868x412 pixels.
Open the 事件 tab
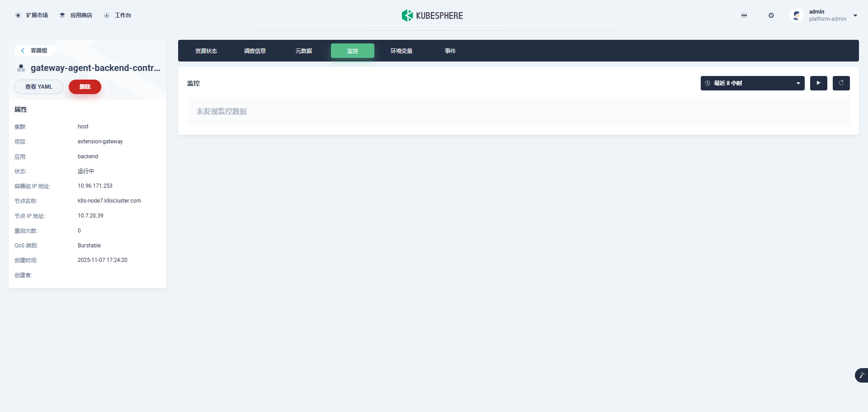(x=450, y=51)
